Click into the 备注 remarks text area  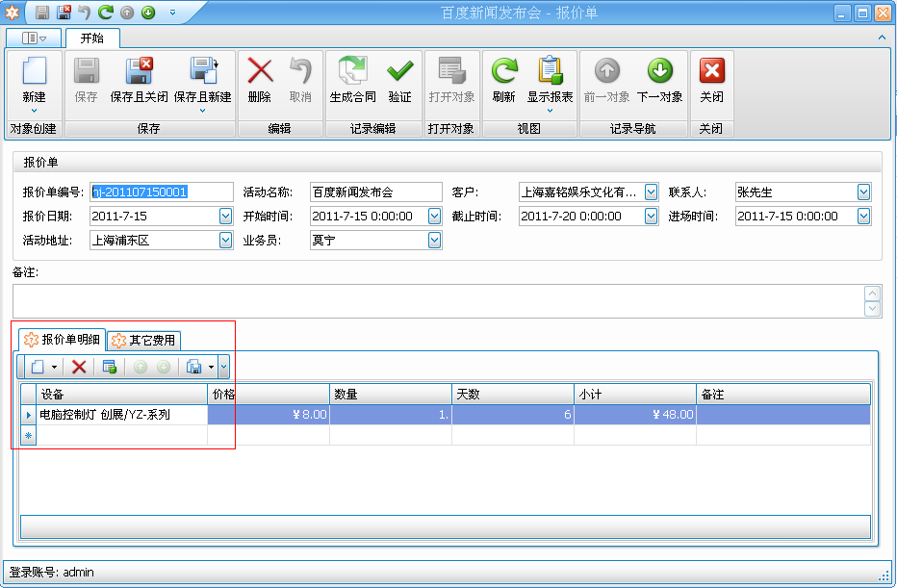point(438,301)
